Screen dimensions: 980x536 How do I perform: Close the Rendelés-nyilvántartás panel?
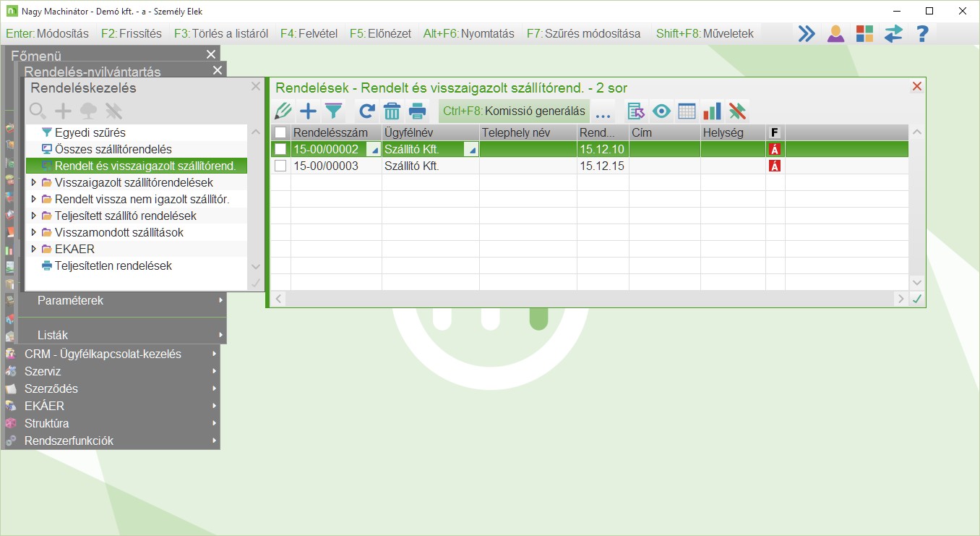218,70
